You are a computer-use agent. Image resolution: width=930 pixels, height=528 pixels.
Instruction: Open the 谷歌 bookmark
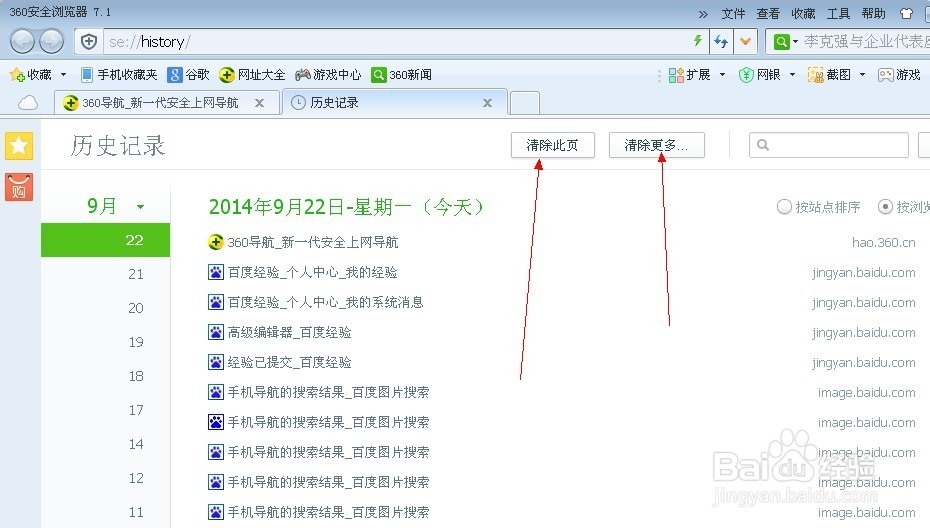coord(189,75)
